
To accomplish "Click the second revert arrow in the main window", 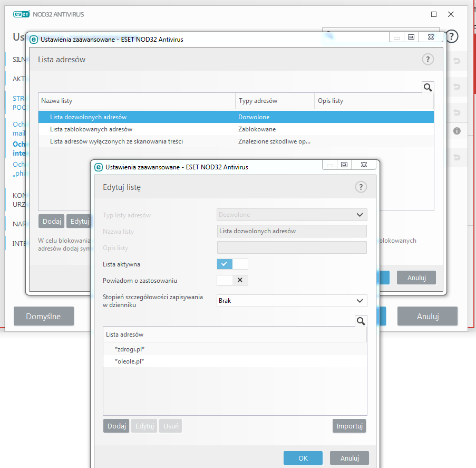I will pos(457,87).
